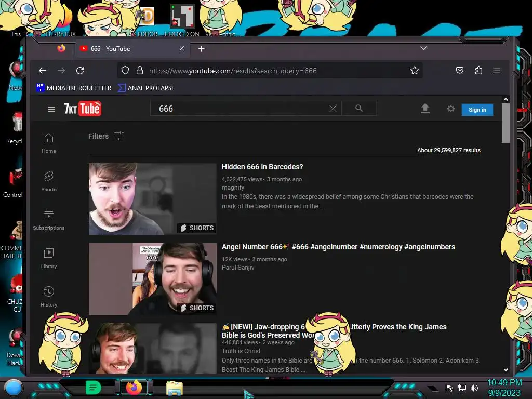
Task: Open the MEDIAFIRE ROULETTER bookmark
Action: click(74, 88)
